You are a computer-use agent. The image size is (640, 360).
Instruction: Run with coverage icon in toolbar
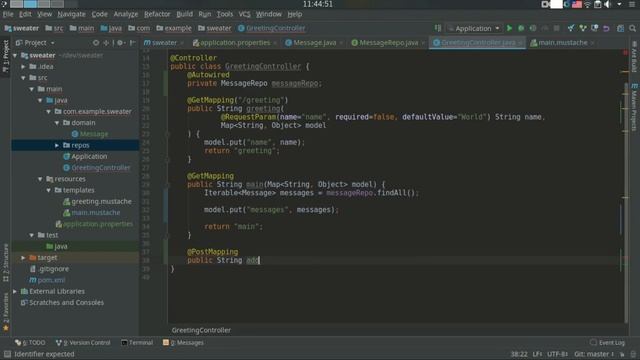[533, 28]
